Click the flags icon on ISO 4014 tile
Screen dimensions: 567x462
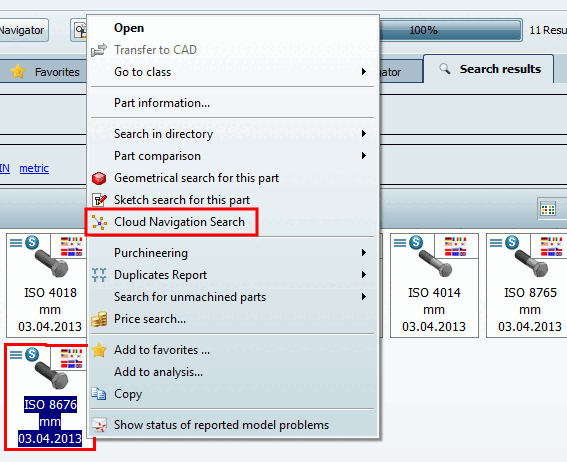coord(455,247)
